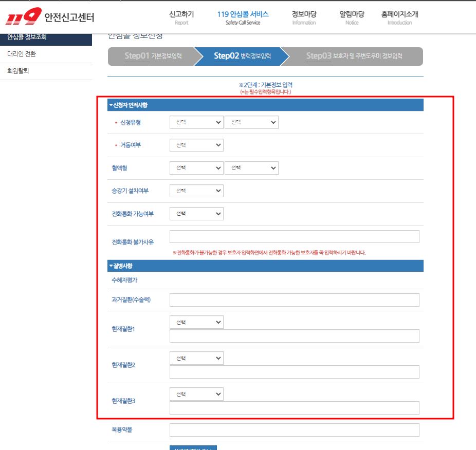This screenshot has height=450, width=476.
Task: Click the 현재질환2 text field
Action: click(x=295, y=372)
